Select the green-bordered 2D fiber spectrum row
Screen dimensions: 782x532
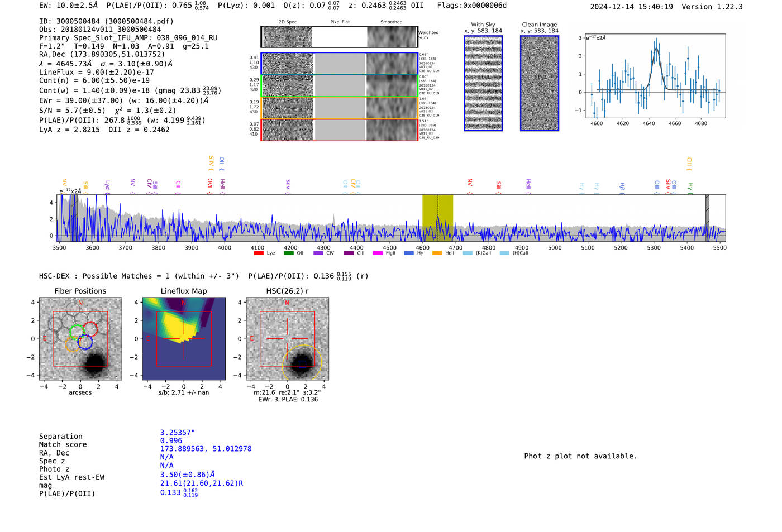click(x=339, y=85)
